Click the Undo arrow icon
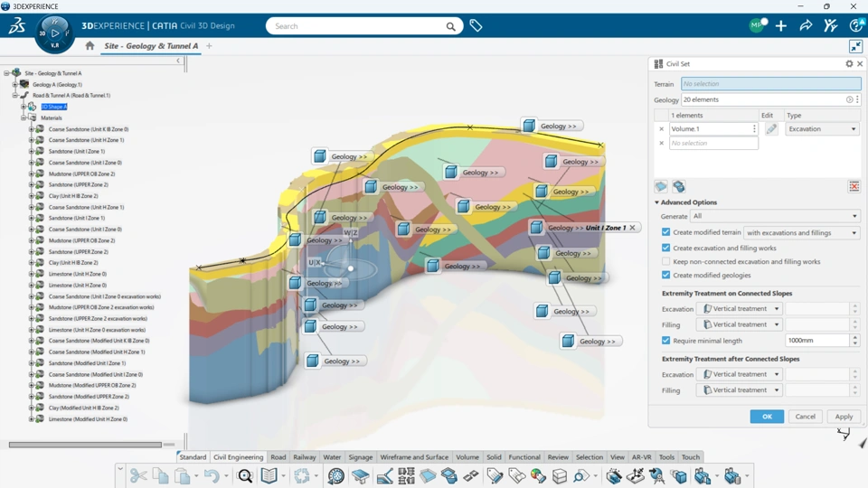 [212, 475]
